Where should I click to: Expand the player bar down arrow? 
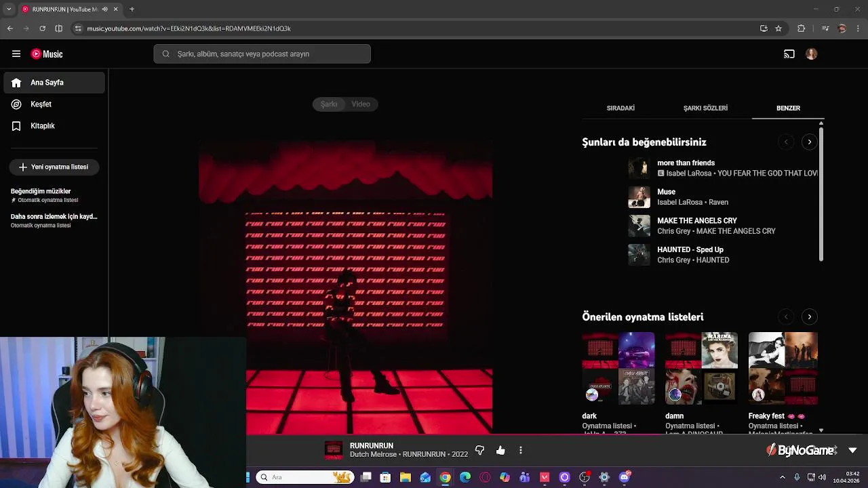coord(852,450)
